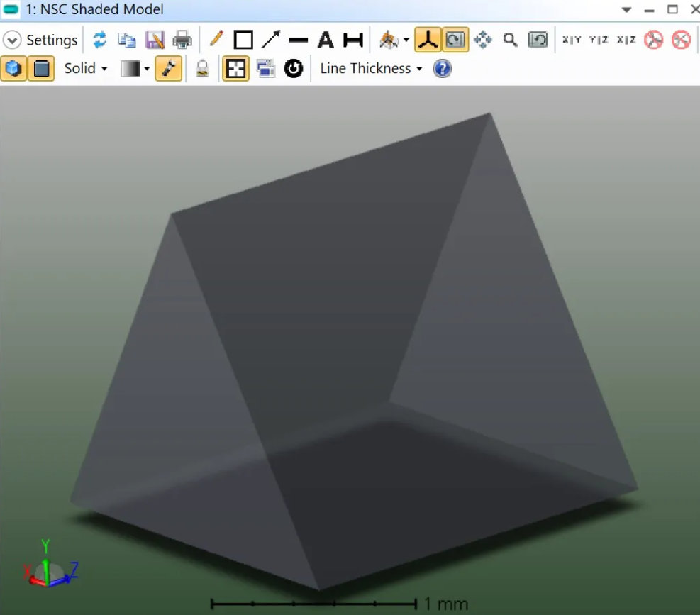Open the Solid render mode dropdown
The height and width of the screenshot is (615, 700).
click(x=86, y=68)
